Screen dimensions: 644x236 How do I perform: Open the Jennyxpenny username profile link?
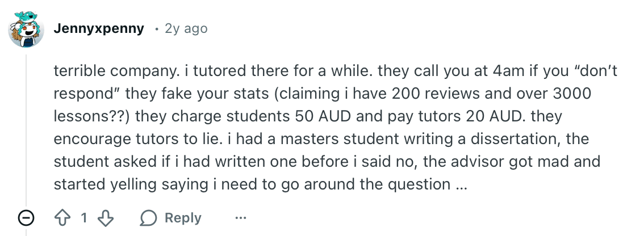point(99,28)
